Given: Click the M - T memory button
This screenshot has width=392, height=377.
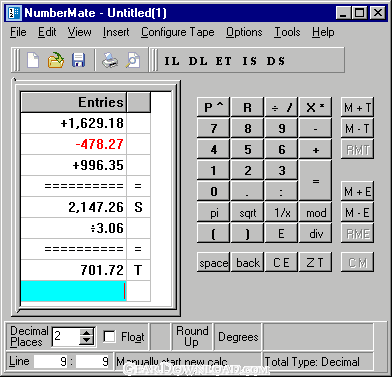Looking at the screenshot, I should point(357,128).
